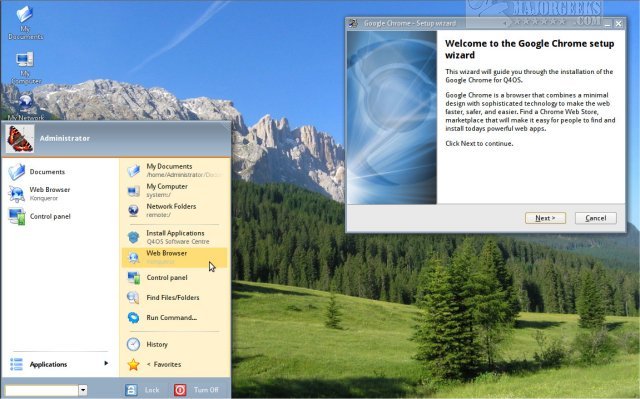Open Control panel icon in left column
The width and height of the screenshot is (640, 399).
(x=17, y=216)
